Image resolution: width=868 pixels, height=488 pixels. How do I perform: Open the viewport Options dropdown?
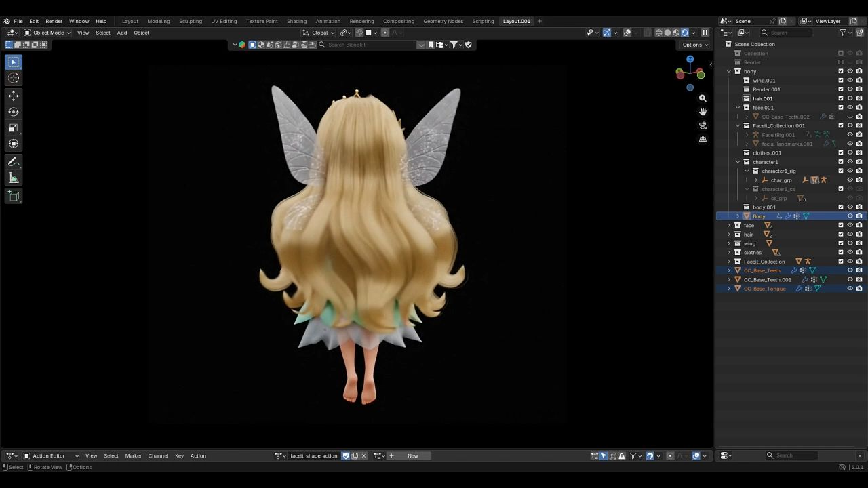click(695, 45)
